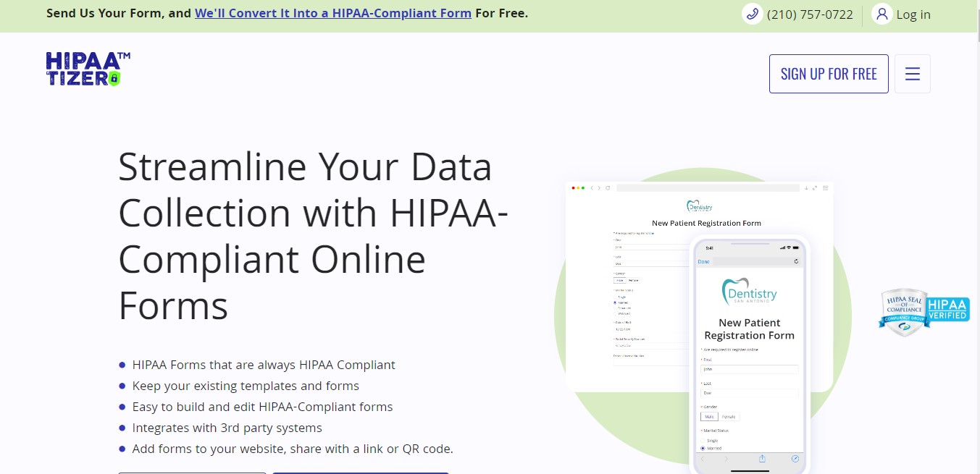Image resolution: width=980 pixels, height=474 pixels.
Task: Click the SIGN UP FOR FREE button
Action: [829, 74]
